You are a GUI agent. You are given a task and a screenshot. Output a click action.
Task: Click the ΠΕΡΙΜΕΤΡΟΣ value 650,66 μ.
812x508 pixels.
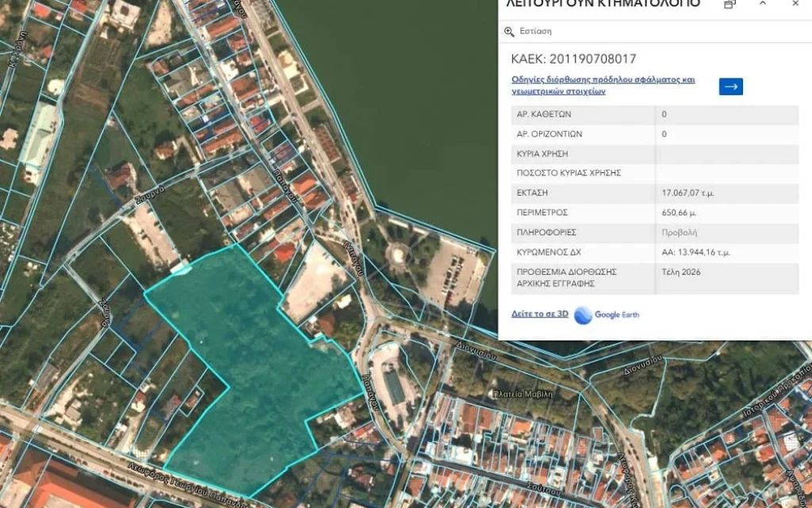[x=680, y=213]
